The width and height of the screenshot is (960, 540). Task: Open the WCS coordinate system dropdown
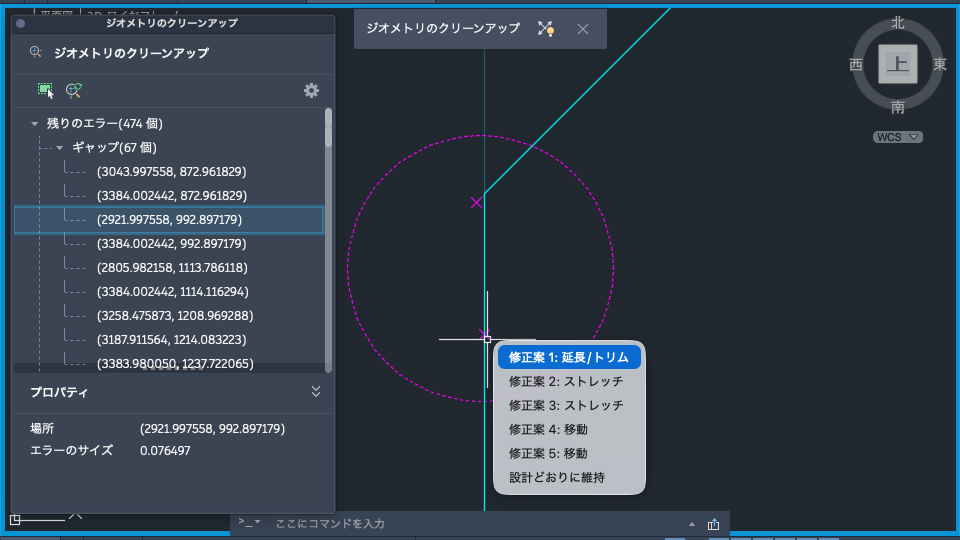tap(898, 137)
